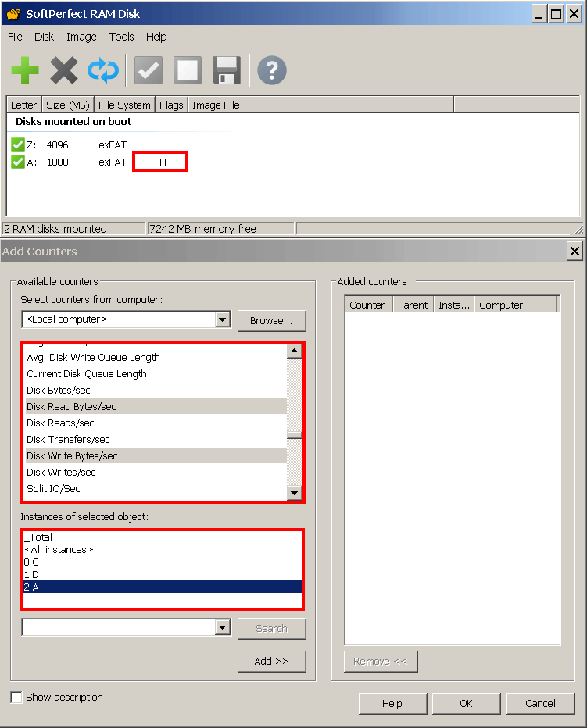The height and width of the screenshot is (728, 587).
Task: Enable the Show description checkbox
Action: pos(16,697)
